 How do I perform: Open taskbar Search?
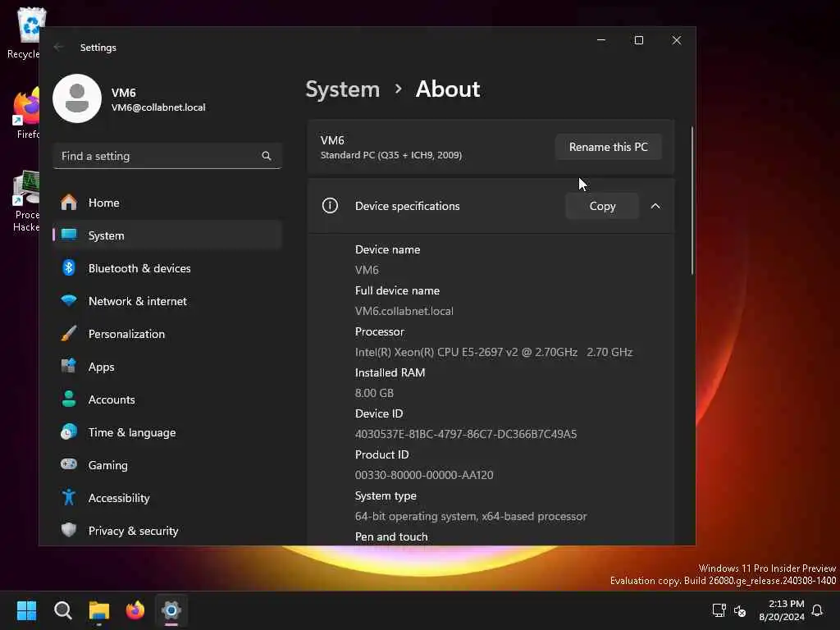tap(62, 610)
